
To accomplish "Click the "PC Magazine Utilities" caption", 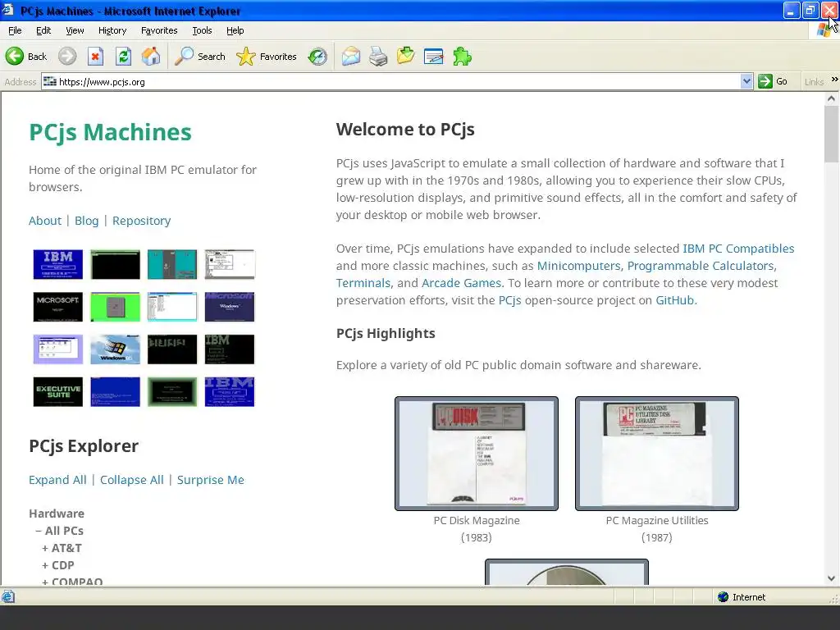I will pyautogui.click(x=657, y=520).
